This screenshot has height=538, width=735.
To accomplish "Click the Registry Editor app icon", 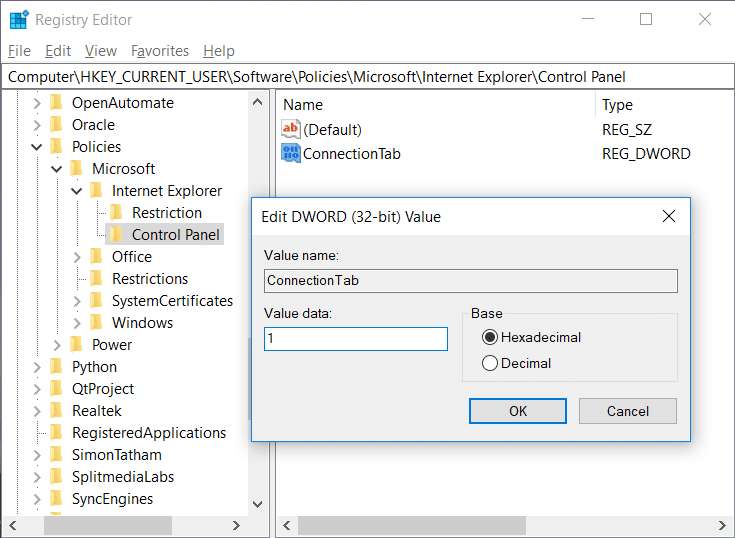I will 18,19.
